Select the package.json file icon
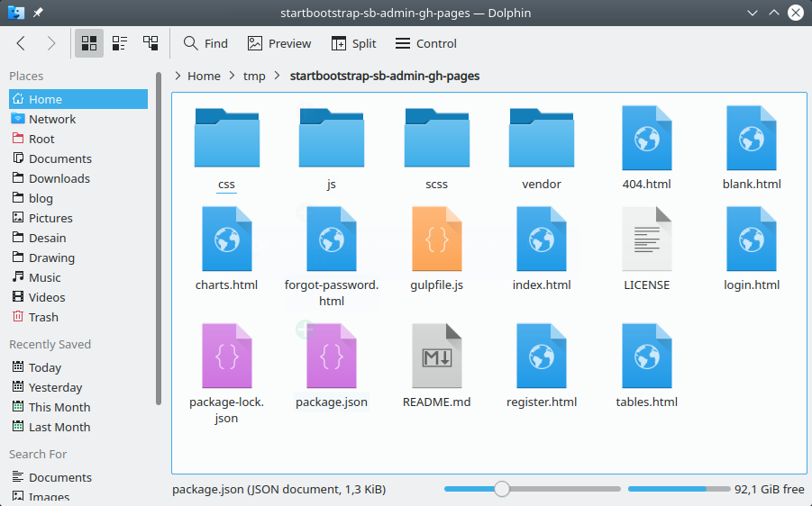The image size is (812, 506). tap(332, 356)
